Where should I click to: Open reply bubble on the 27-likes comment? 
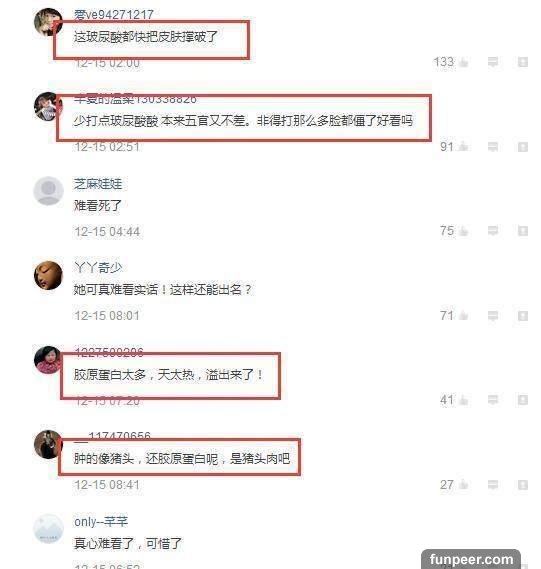(x=492, y=484)
